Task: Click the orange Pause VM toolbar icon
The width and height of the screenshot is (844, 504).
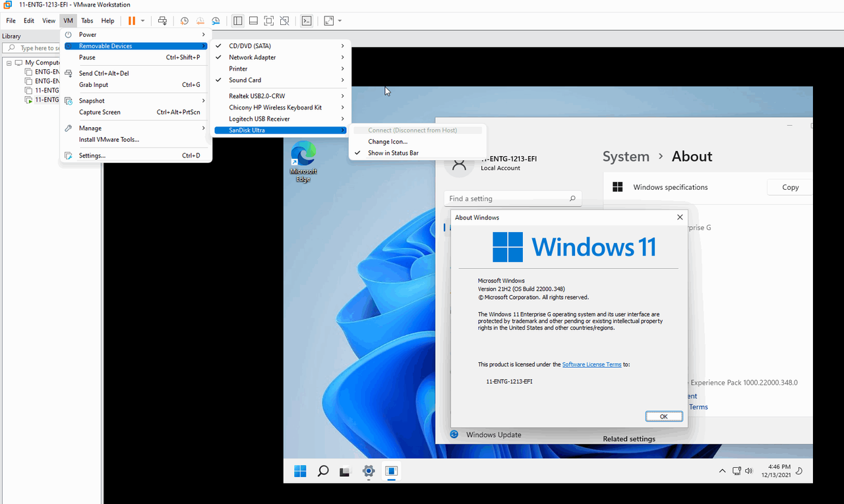Action: click(132, 20)
